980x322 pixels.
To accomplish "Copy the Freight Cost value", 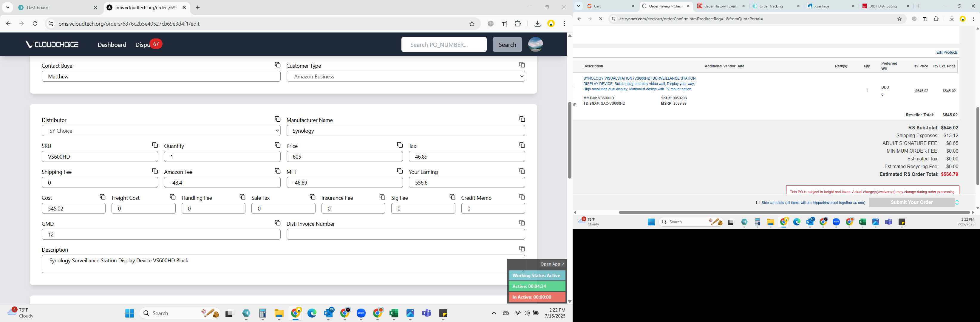I will coord(172,197).
